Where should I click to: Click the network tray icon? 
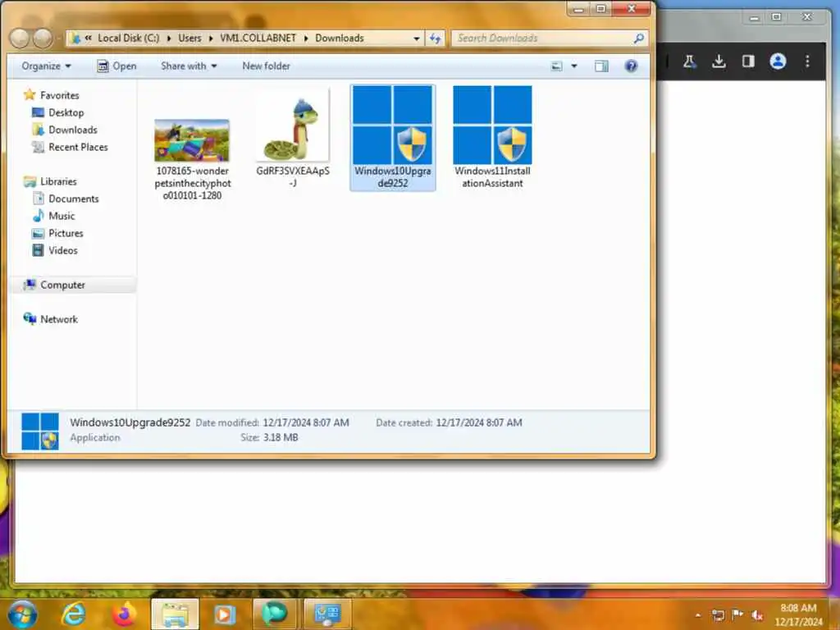(718, 615)
